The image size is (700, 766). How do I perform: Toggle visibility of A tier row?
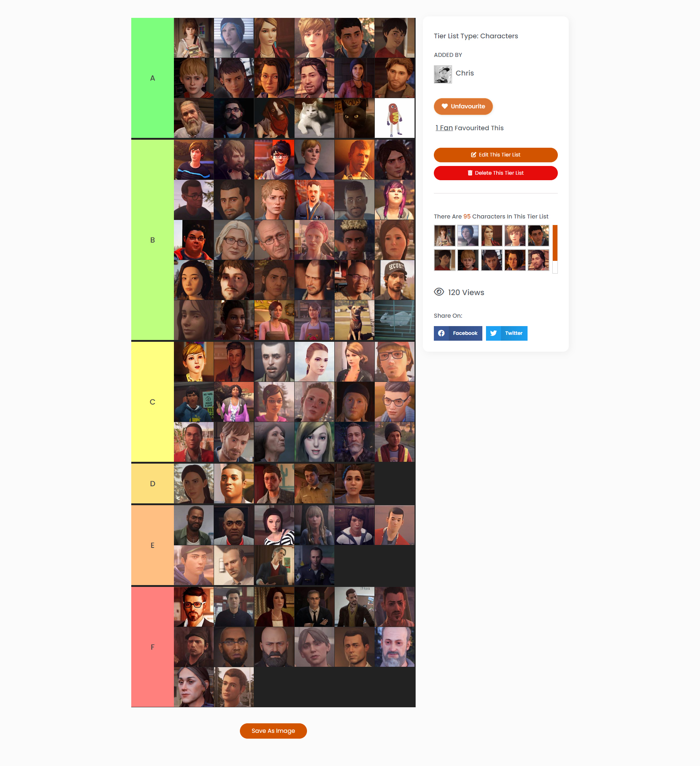tap(152, 78)
